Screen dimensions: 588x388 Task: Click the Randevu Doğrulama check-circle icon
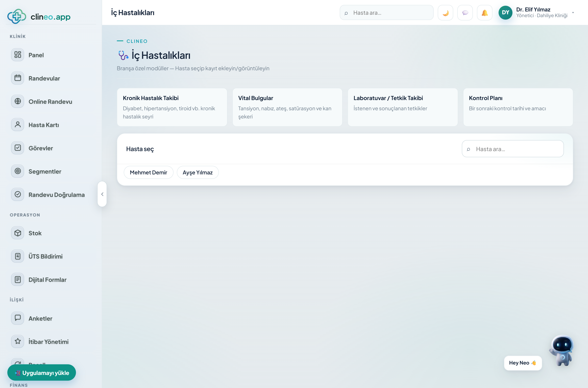pos(18,194)
